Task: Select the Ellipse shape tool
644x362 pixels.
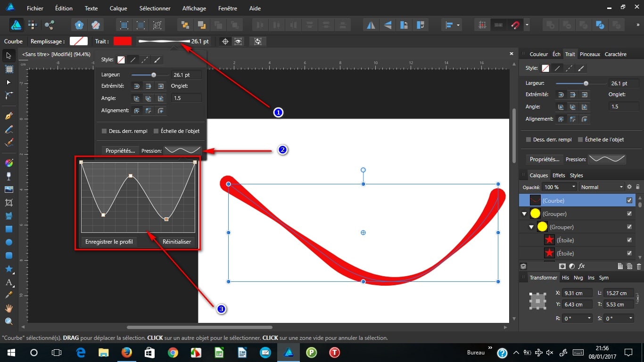Action: pos(8,242)
